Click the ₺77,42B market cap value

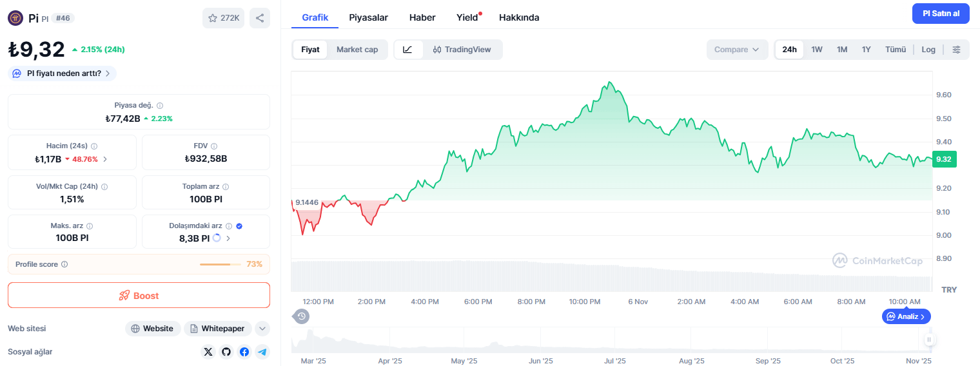[122, 119]
